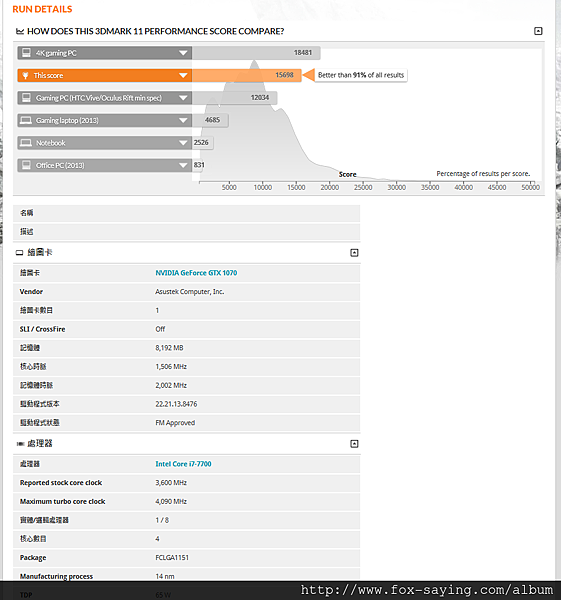The width and height of the screenshot is (561, 600).
Task: Click the 2526 Notebook score value
Action: pos(201,143)
